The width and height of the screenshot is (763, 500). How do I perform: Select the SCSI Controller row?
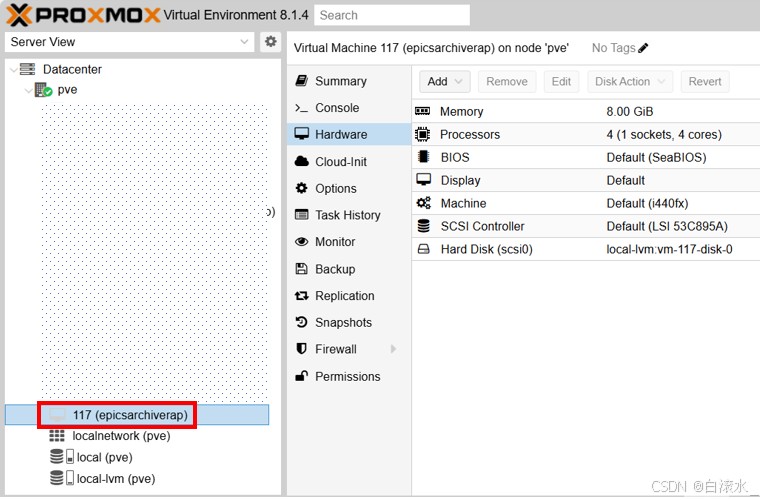(x=586, y=226)
